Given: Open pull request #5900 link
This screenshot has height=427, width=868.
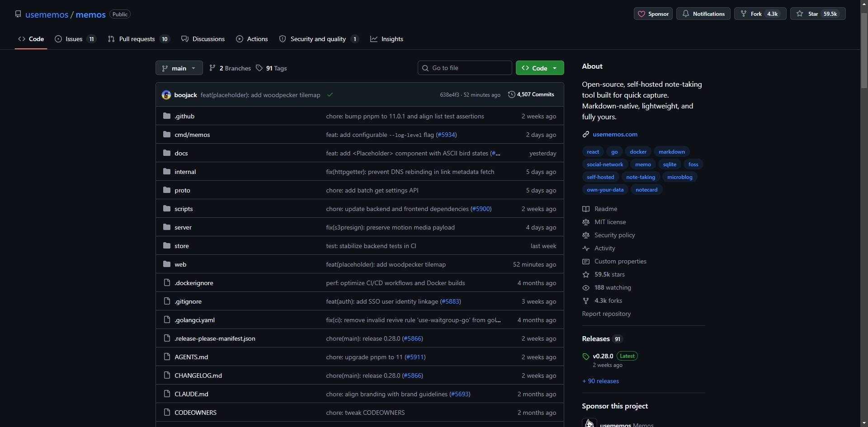Looking at the screenshot, I should (481, 209).
